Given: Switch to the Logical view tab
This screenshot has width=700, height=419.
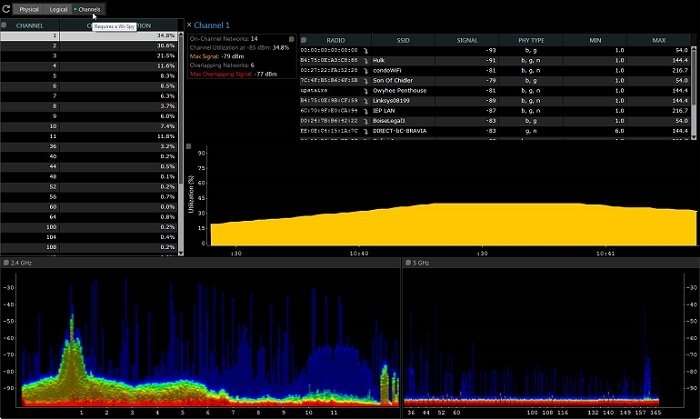Looking at the screenshot, I should tap(58, 9).
